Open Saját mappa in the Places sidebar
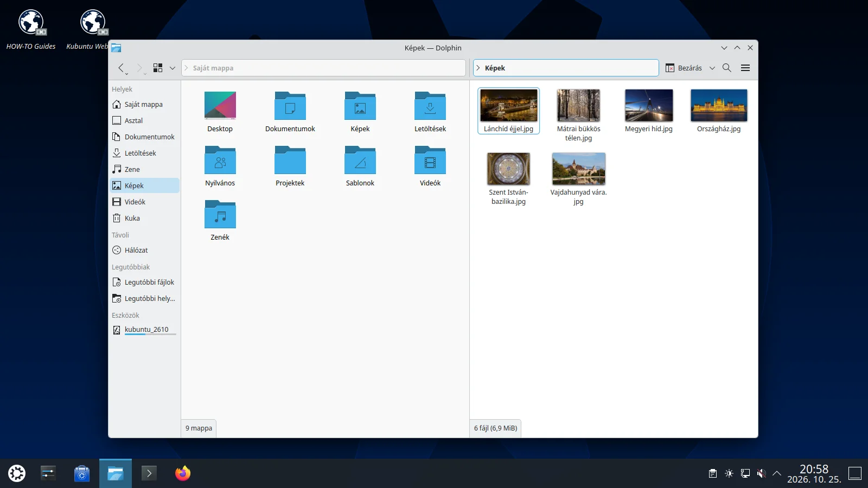Image resolution: width=868 pixels, height=488 pixels. 144,104
